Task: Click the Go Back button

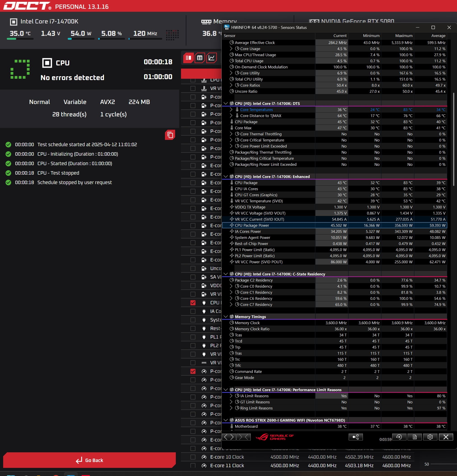Action: (x=89, y=460)
